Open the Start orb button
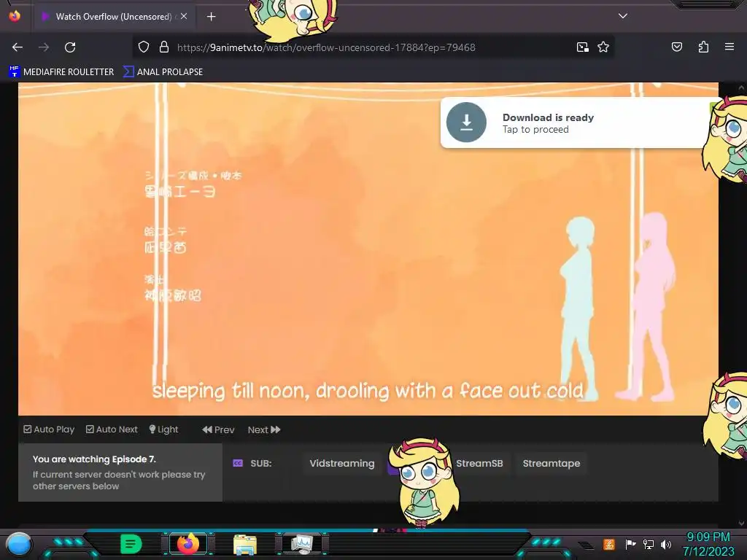The width and height of the screenshot is (747, 560). click(19, 545)
